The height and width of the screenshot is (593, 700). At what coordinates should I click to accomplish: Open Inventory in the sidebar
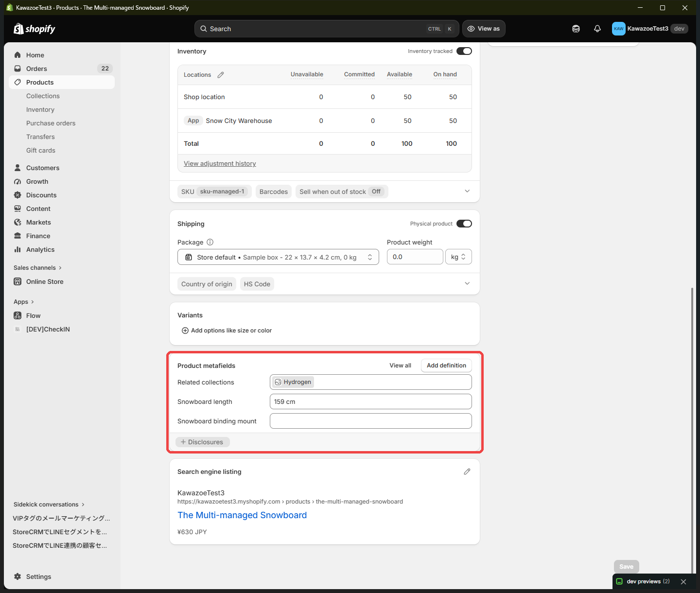(40, 109)
